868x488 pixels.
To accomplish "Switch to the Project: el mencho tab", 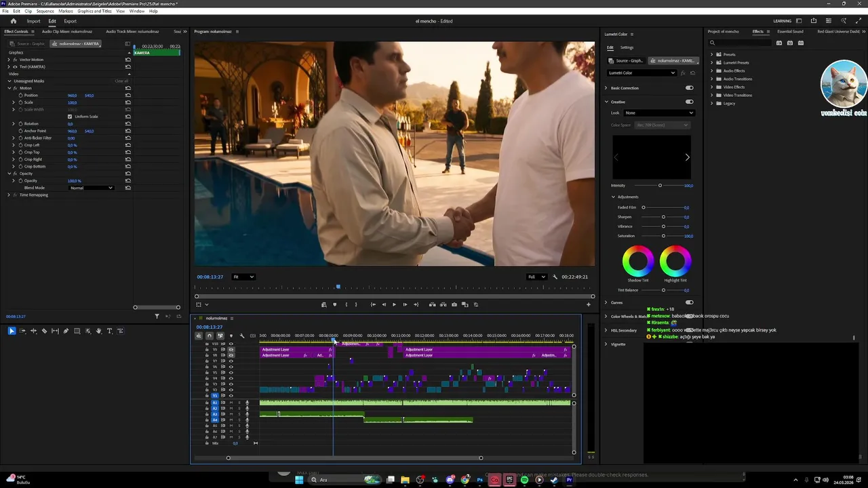I will tap(723, 31).
